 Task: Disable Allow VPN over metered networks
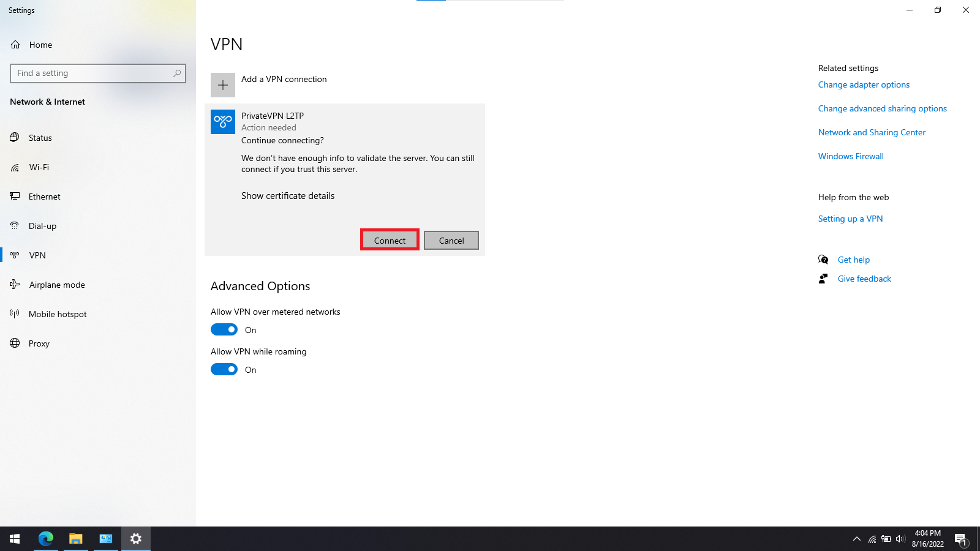[224, 330]
